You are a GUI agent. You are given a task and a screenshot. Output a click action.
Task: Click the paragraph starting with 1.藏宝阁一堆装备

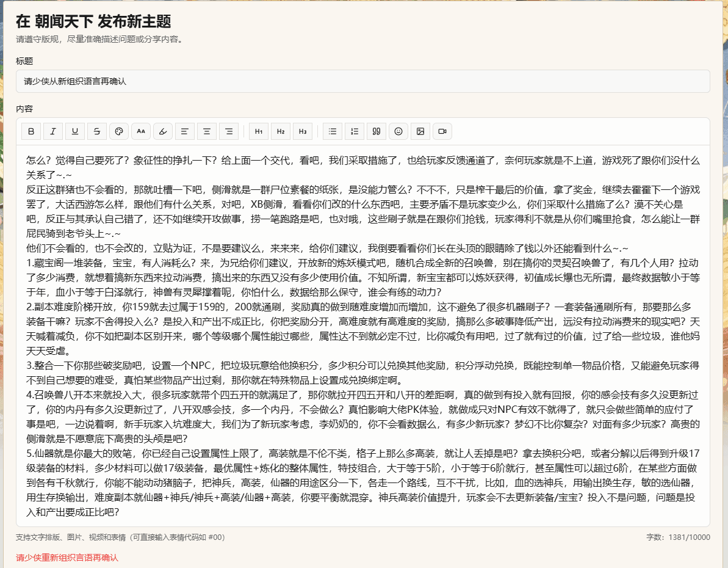click(x=362, y=277)
